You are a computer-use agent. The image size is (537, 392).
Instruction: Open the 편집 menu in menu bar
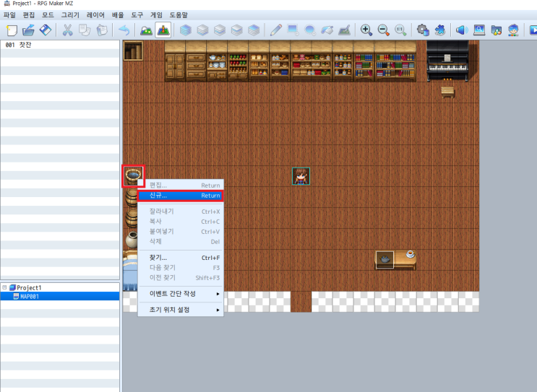(x=29, y=15)
